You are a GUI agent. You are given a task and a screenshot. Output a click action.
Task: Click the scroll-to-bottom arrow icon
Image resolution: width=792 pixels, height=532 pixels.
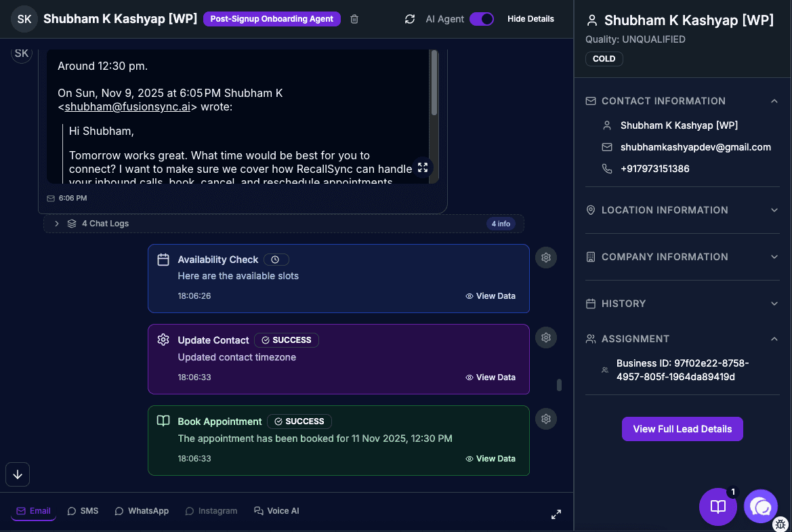click(18, 474)
